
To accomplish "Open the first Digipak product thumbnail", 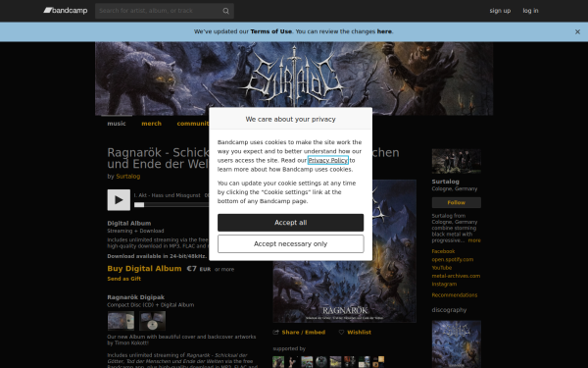I will pyautogui.click(x=121, y=321).
